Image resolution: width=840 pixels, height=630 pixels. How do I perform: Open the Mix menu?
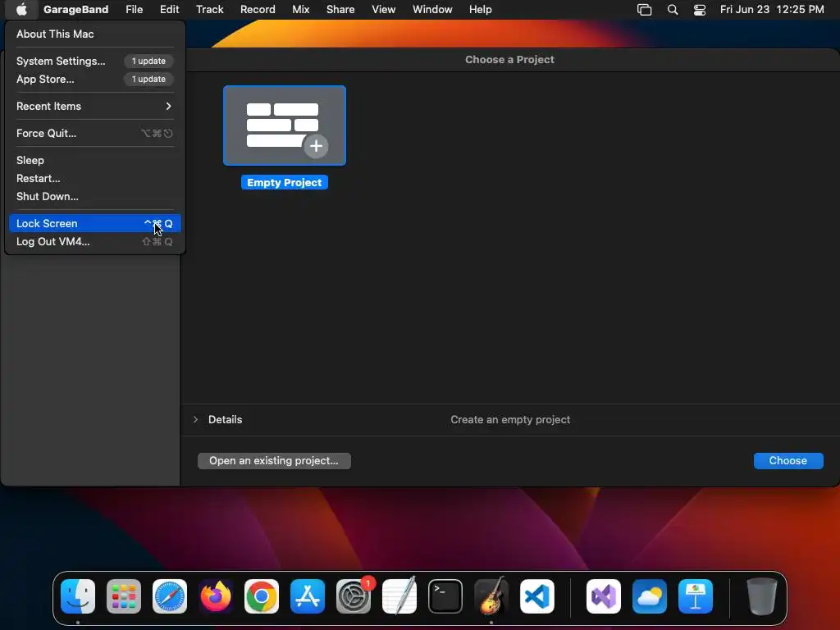300,9
